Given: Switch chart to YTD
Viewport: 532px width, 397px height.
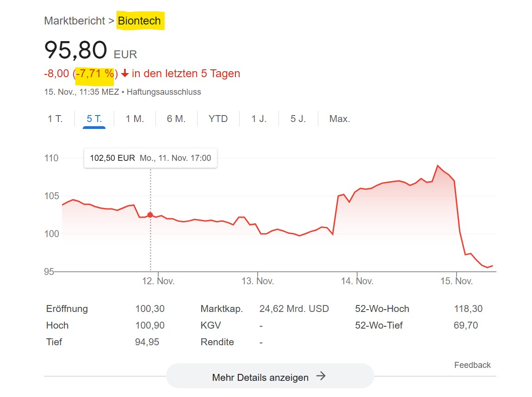Looking at the screenshot, I should [218, 119].
